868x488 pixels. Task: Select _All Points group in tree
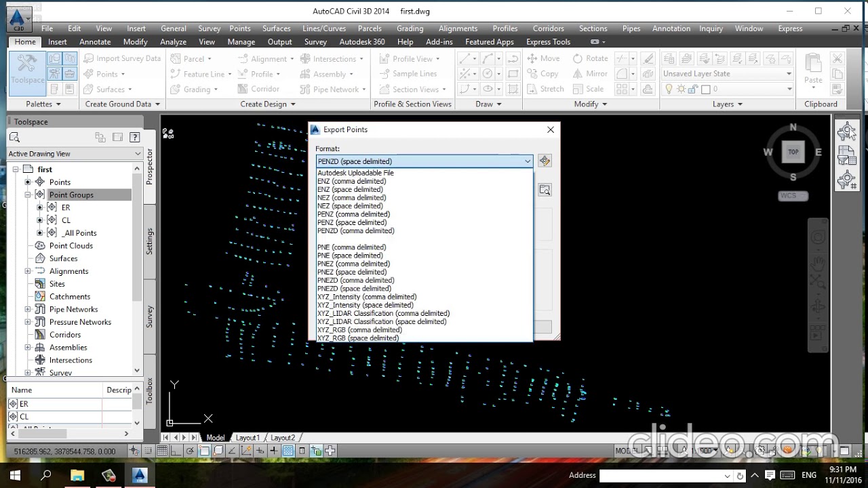[x=79, y=233]
